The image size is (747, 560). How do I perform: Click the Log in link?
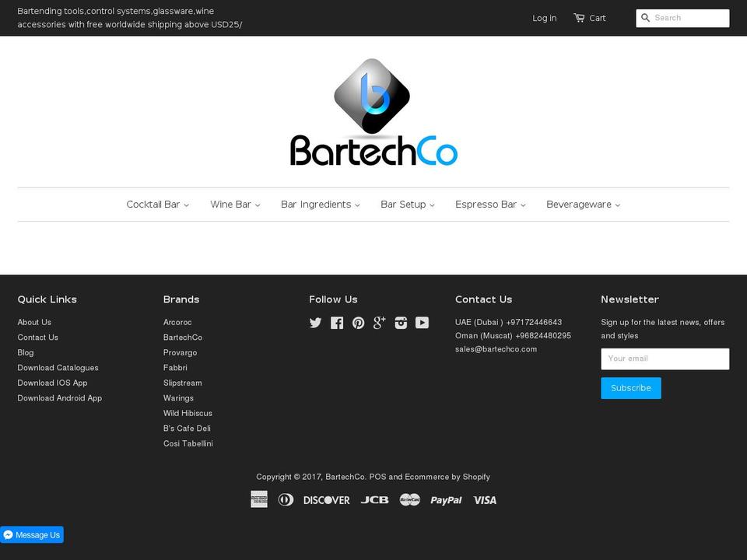(545, 18)
